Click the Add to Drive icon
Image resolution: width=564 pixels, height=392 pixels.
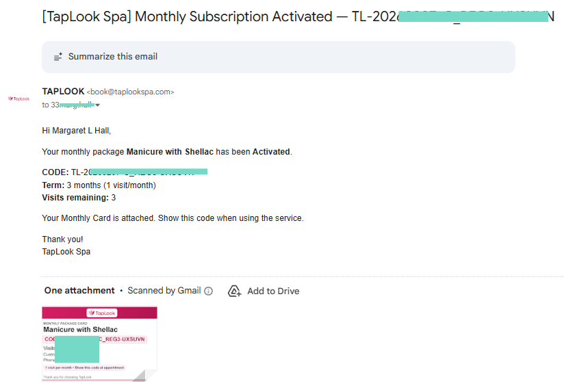pos(235,291)
